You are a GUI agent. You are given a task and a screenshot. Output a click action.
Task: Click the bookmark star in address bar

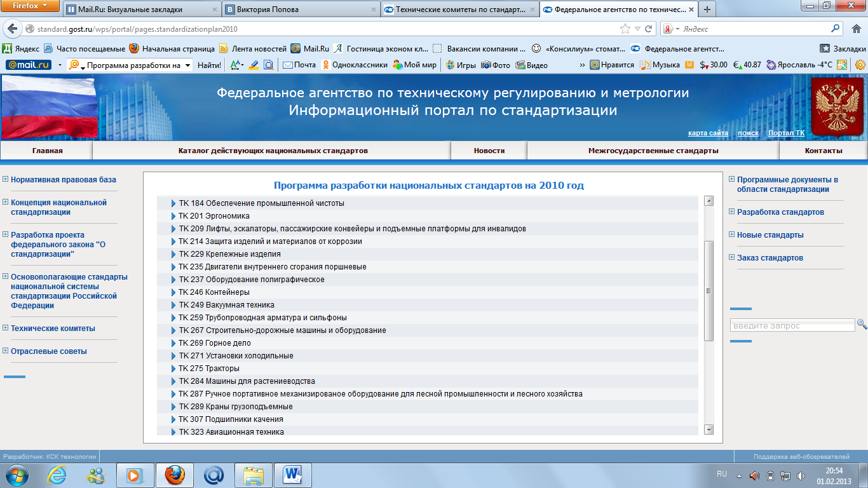pos(625,29)
